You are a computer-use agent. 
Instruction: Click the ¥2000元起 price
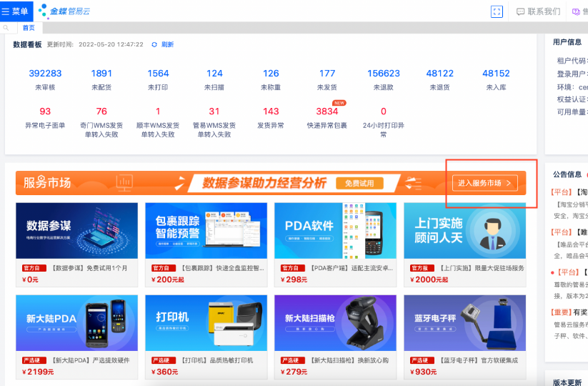[x=429, y=279]
